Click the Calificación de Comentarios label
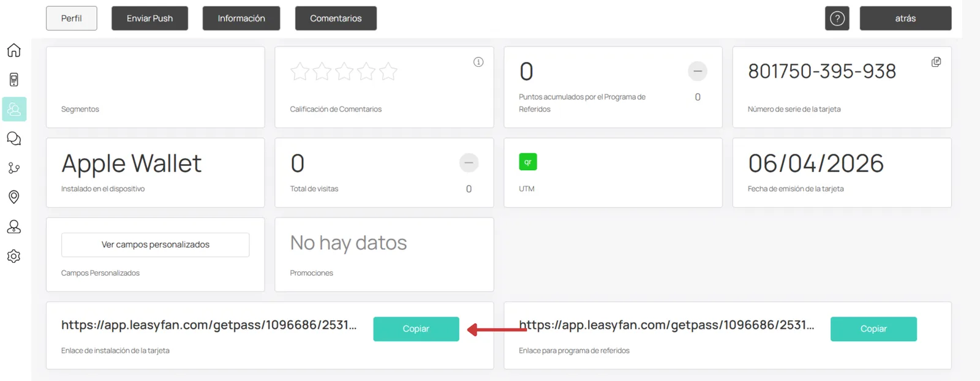The image size is (980, 381). 336,109
